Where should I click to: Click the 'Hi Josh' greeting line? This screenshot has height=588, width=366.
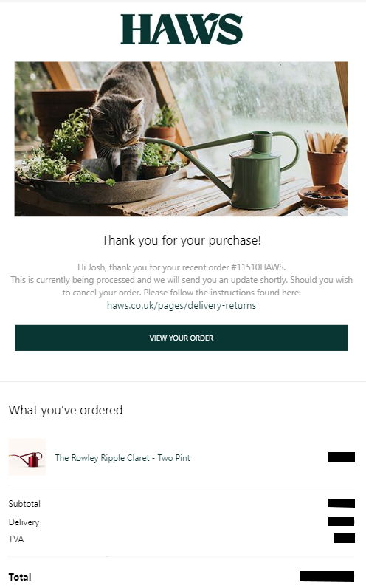tap(182, 267)
